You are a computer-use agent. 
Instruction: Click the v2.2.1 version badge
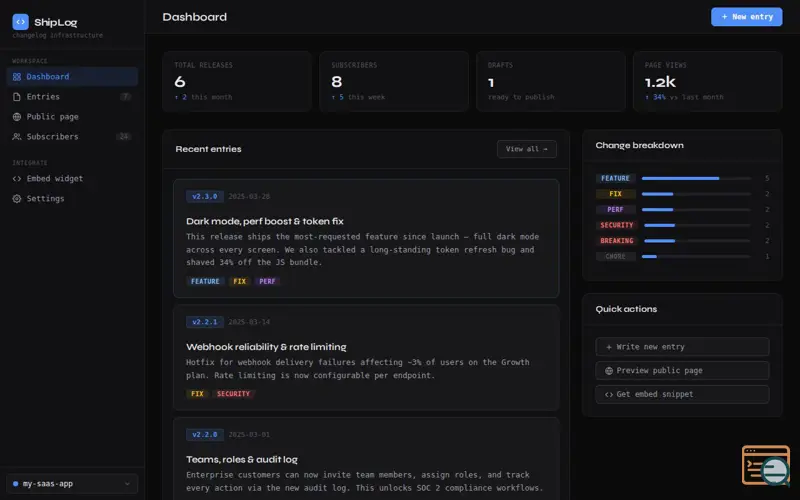(x=205, y=322)
